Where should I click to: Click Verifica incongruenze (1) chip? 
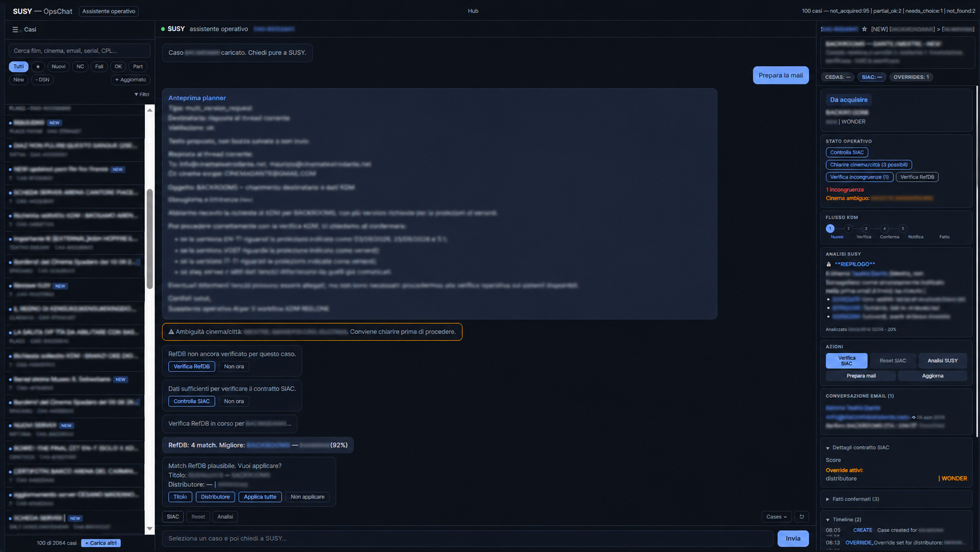click(x=859, y=177)
